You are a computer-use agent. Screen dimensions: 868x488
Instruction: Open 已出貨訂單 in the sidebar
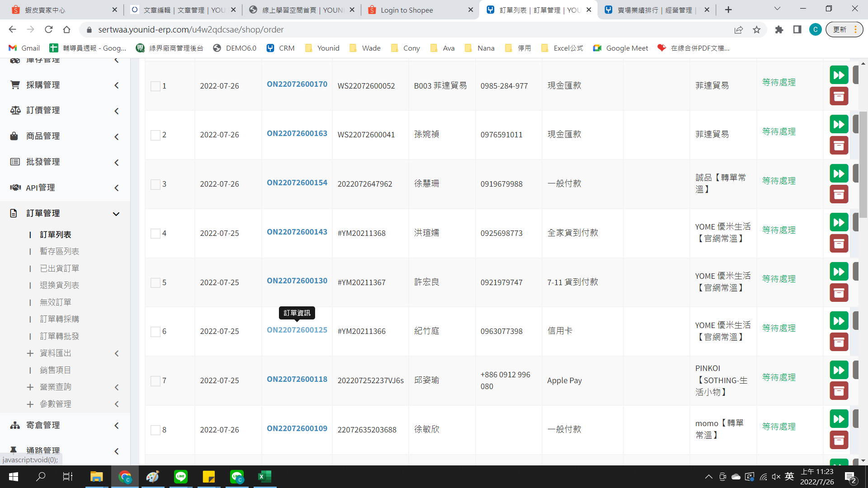[x=59, y=268]
